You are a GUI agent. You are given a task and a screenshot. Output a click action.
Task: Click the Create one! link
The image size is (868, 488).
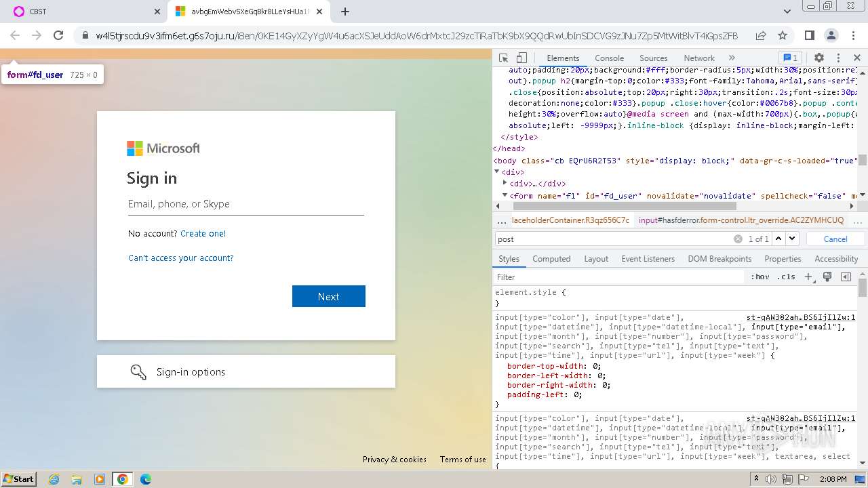[x=203, y=233]
